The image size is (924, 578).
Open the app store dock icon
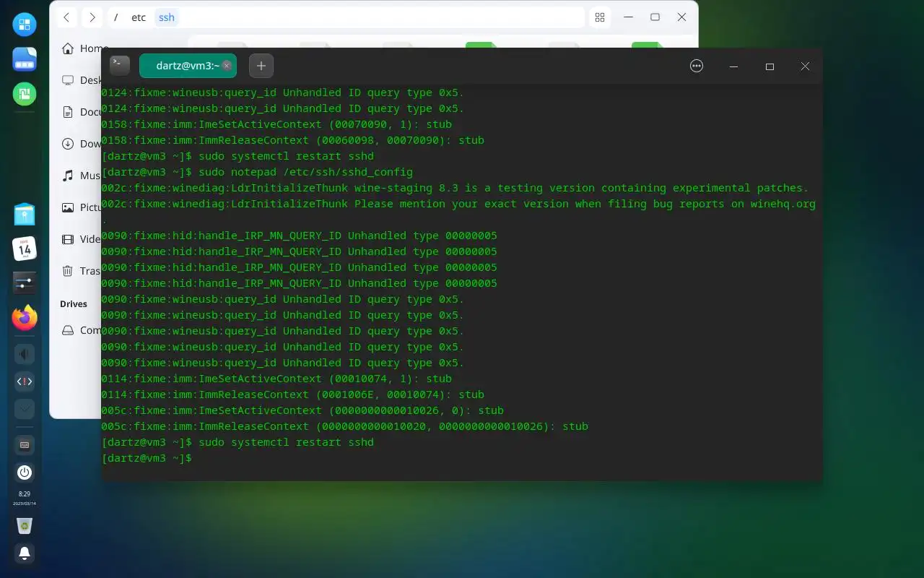pos(25,215)
